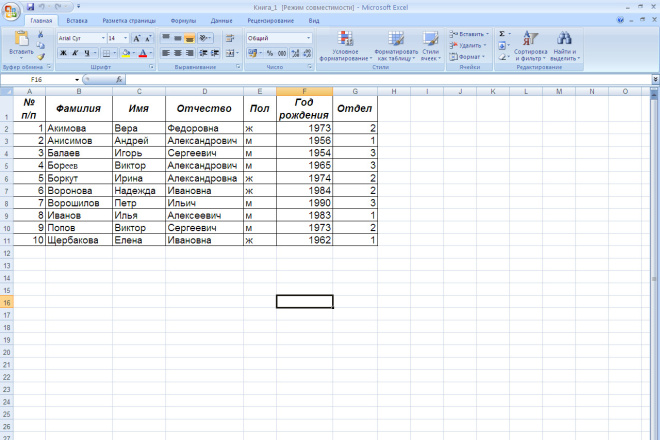
Task: Open the fill color bucket swatch
Action: pos(125,53)
